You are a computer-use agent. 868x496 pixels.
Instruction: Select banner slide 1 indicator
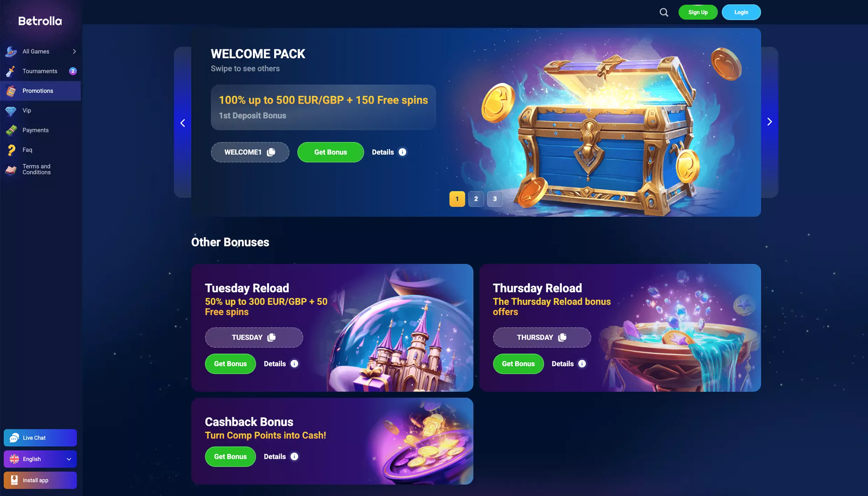pos(457,199)
